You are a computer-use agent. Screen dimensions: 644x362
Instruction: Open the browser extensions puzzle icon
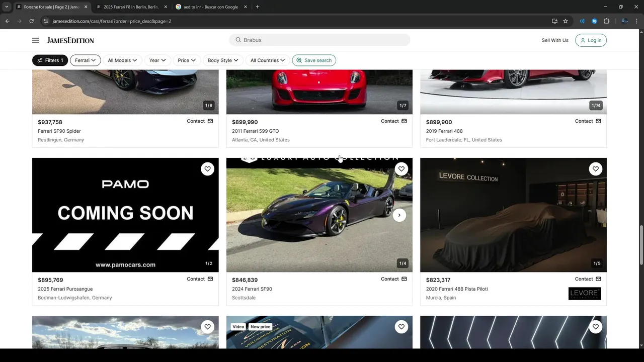pyautogui.click(x=606, y=21)
